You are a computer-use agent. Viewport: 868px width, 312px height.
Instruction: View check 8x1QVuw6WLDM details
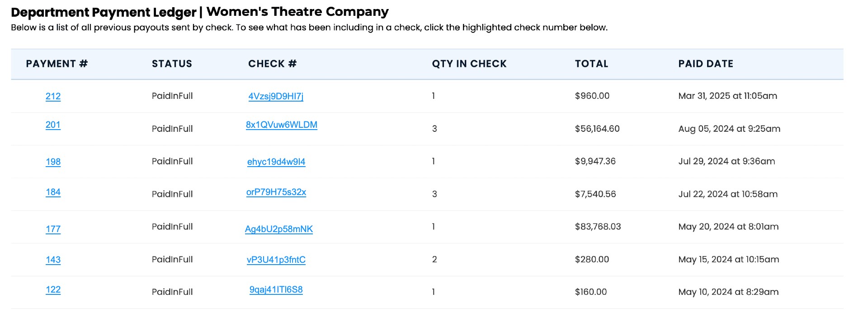(281, 125)
